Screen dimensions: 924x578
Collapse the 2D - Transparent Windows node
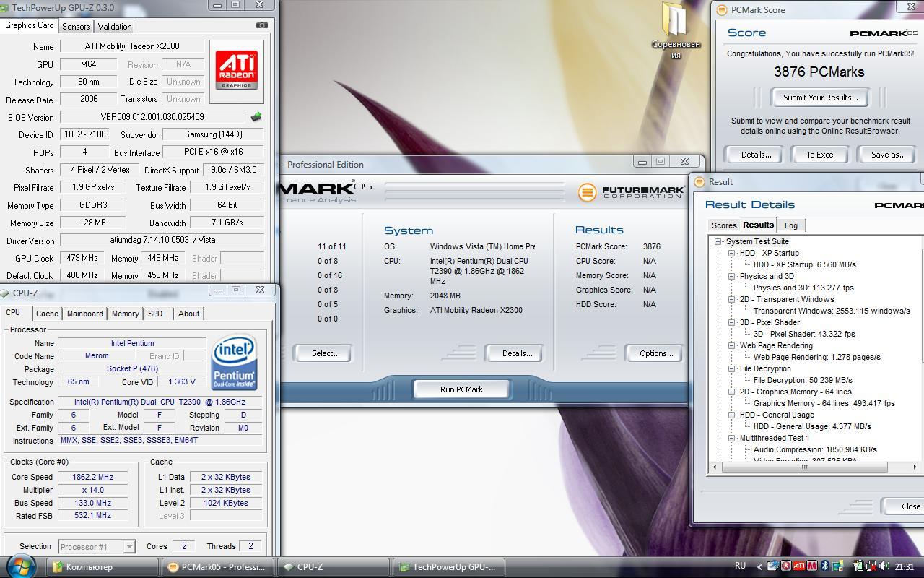pos(732,300)
